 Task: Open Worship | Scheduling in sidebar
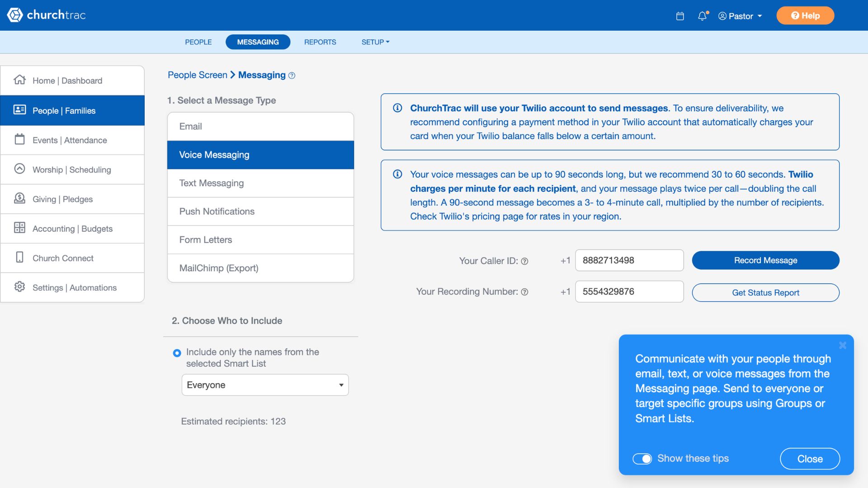pos(72,169)
